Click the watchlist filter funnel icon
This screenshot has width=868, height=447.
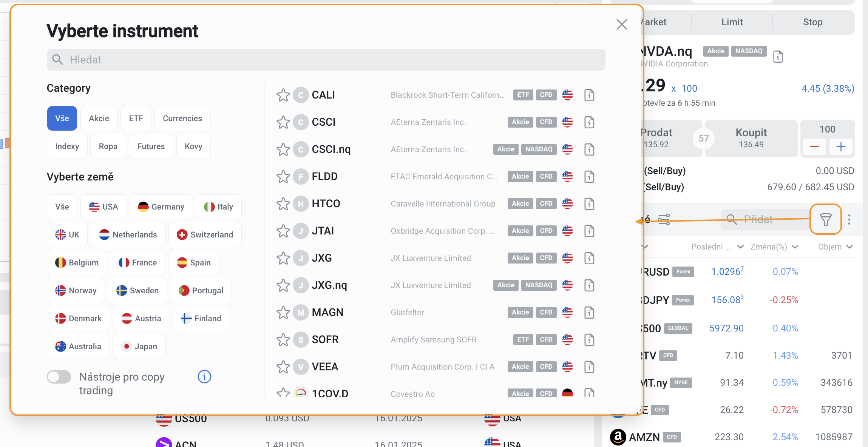click(825, 219)
